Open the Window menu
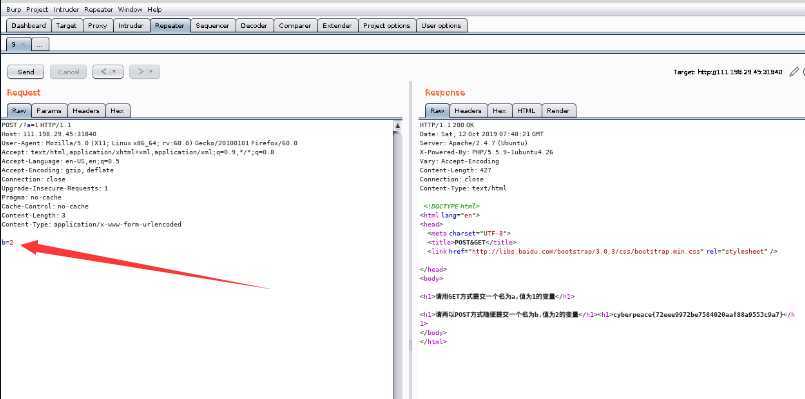The height and width of the screenshot is (399, 805). pos(130,10)
